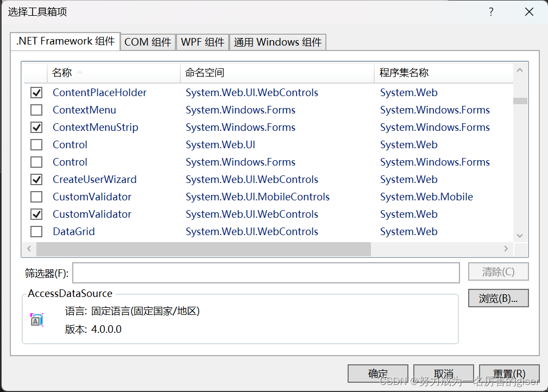Select the ContentPlaceHolder row name
The height and width of the screenshot is (392, 548).
tap(99, 93)
